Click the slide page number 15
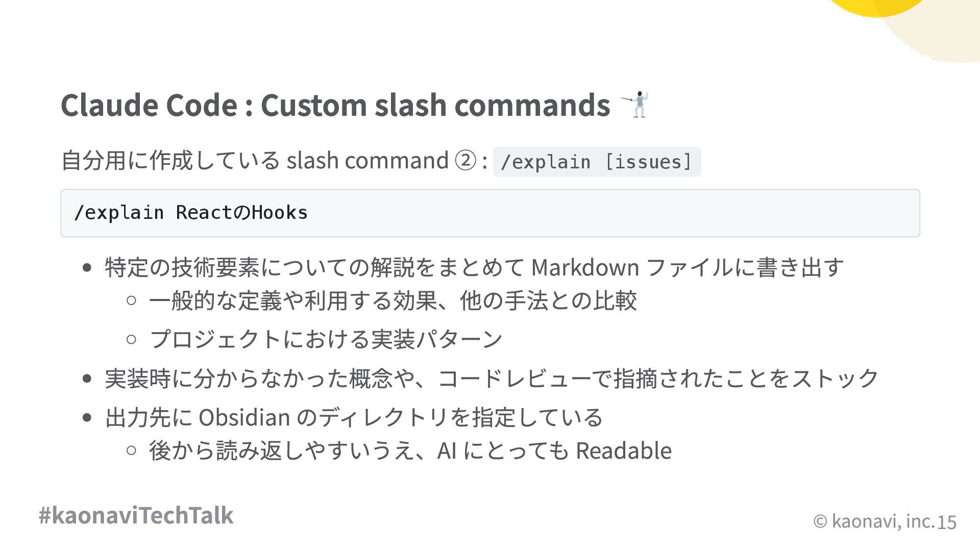The image size is (980, 551). [947, 522]
